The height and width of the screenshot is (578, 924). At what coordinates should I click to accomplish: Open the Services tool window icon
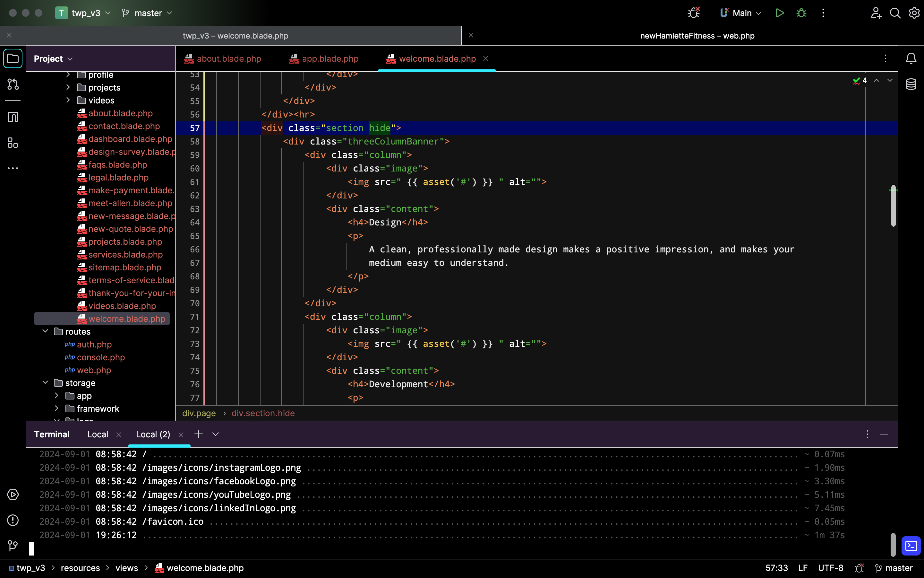[13, 494]
